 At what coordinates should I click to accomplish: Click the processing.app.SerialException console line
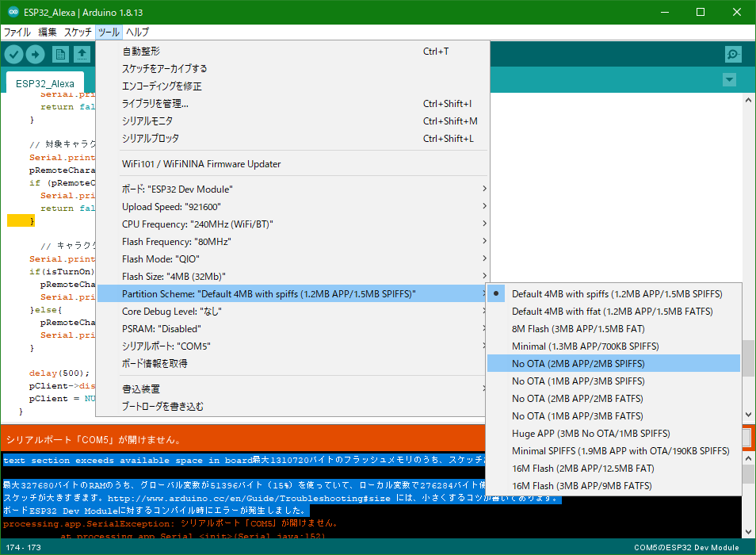click(x=172, y=523)
